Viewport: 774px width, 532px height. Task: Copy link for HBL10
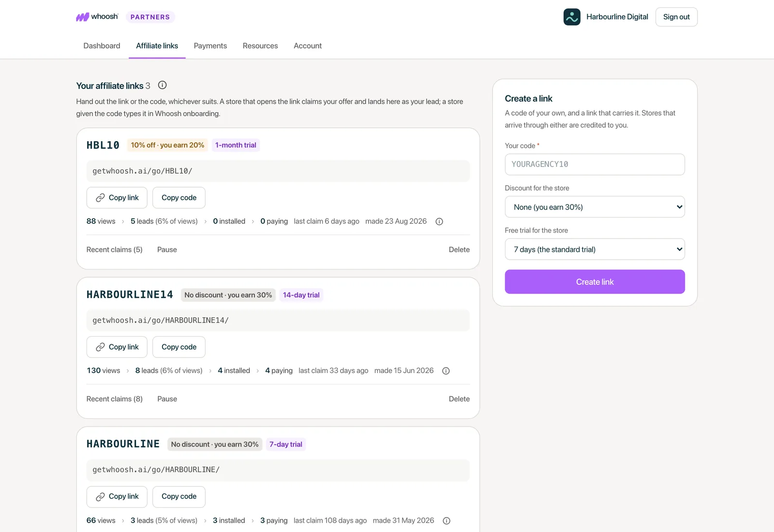(117, 198)
